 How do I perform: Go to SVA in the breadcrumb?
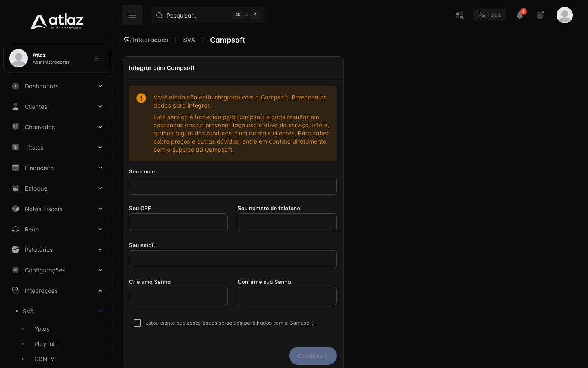pos(189,40)
